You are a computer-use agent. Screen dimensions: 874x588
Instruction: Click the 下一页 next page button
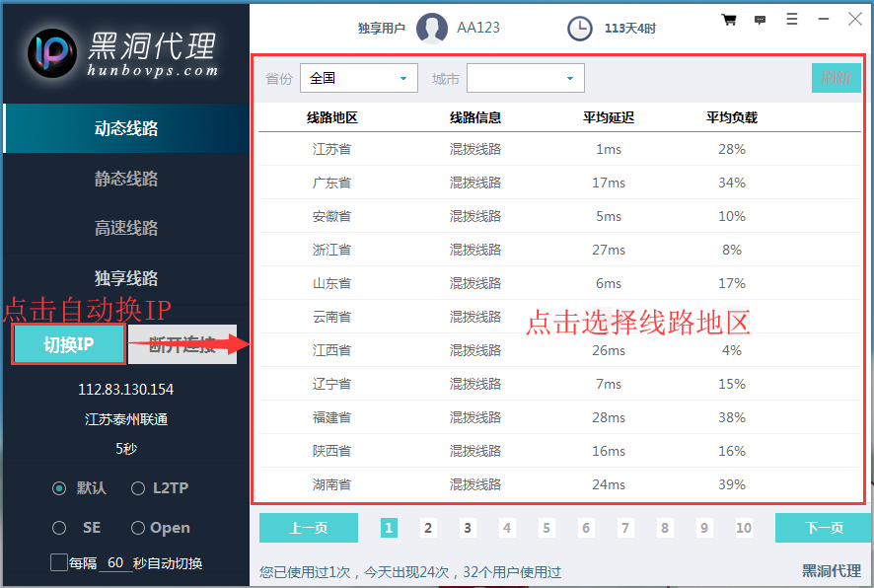tap(822, 528)
